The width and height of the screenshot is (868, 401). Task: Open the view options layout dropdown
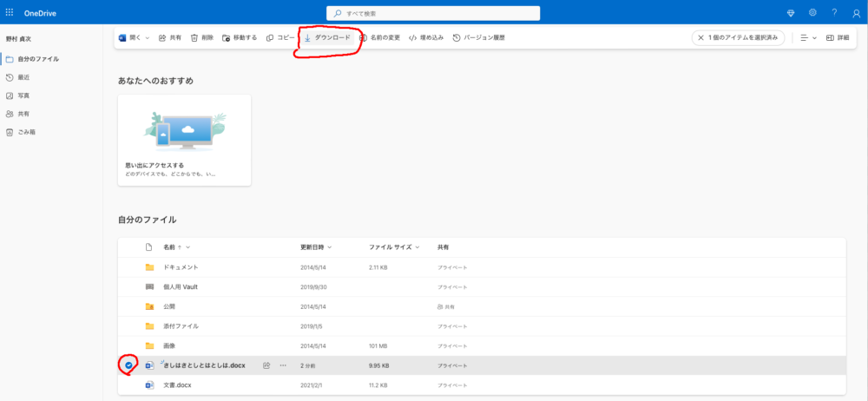click(x=808, y=38)
